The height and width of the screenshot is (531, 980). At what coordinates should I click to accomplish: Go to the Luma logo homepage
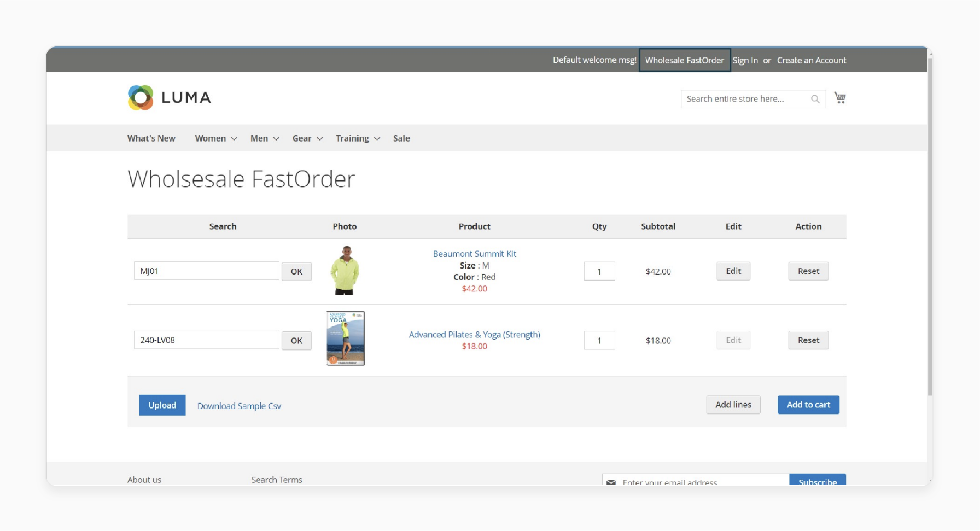169,98
